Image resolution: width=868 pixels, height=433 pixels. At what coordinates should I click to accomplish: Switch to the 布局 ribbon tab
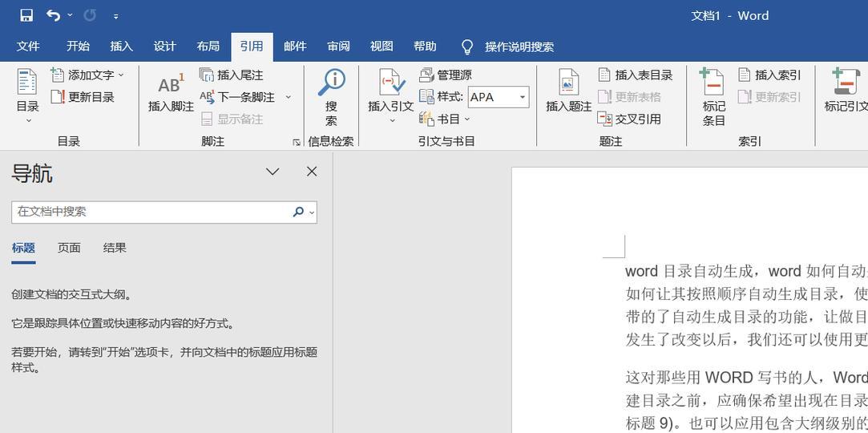click(208, 47)
